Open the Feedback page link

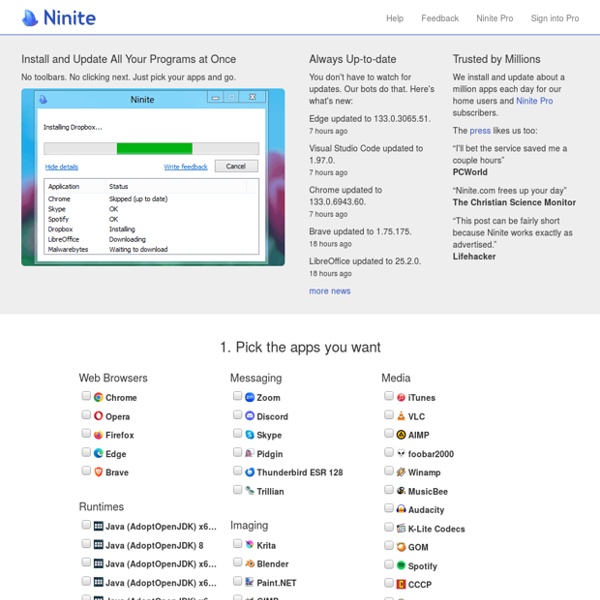coord(440,18)
